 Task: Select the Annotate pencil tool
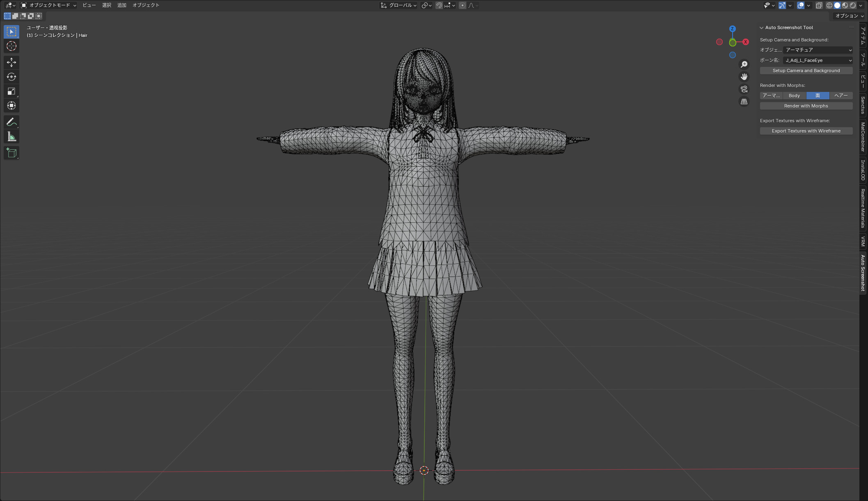[11, 122]
